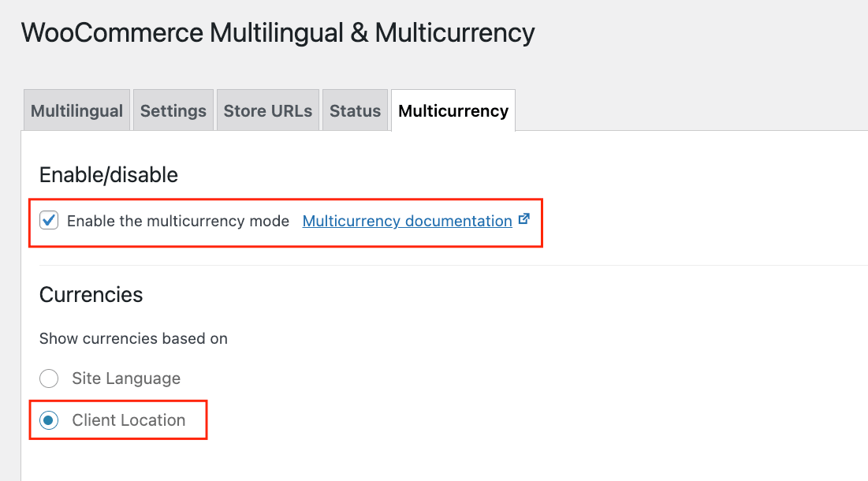The width and height of the screenshot is (868, 481).
Task: Select the Multicurrency tab
Action: 453,110
